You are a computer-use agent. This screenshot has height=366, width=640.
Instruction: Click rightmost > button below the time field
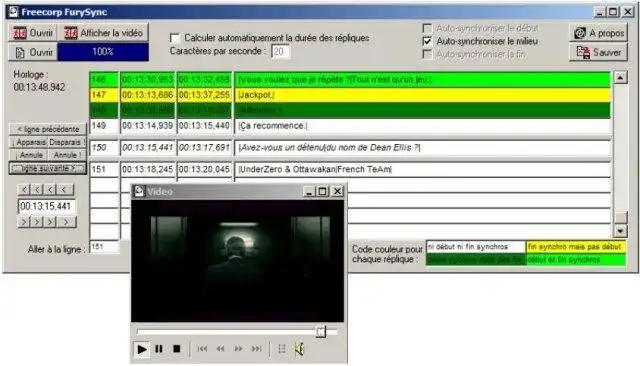point(66,222)
